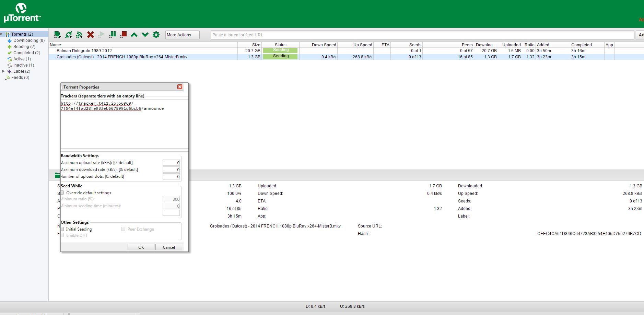644x315 pixels.
Task: Click the Maximum upload rate field
Action: 171,163
